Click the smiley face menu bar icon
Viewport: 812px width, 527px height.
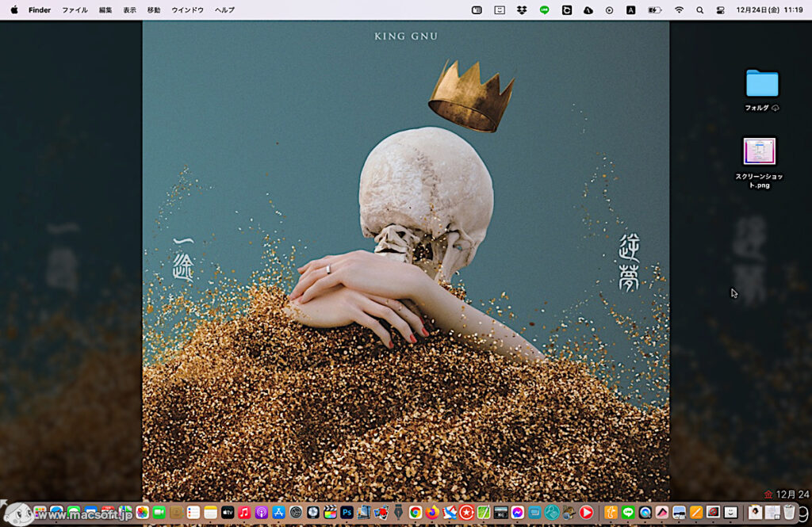(500, 10)
